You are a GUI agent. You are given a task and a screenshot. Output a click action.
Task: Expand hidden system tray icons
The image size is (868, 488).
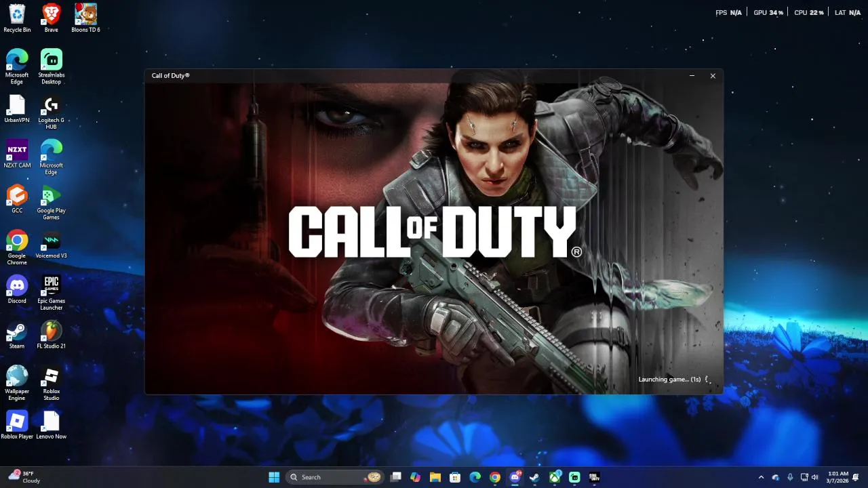click(x=761, y=477)
